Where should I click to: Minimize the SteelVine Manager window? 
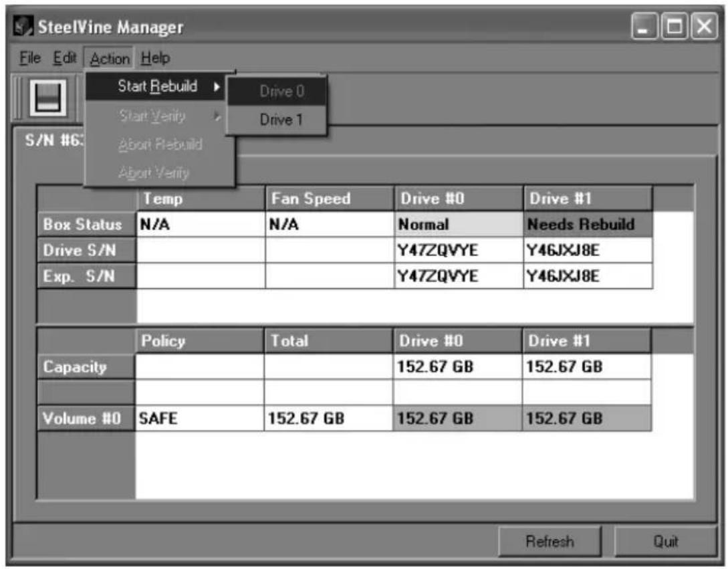[x=644, y=27]
